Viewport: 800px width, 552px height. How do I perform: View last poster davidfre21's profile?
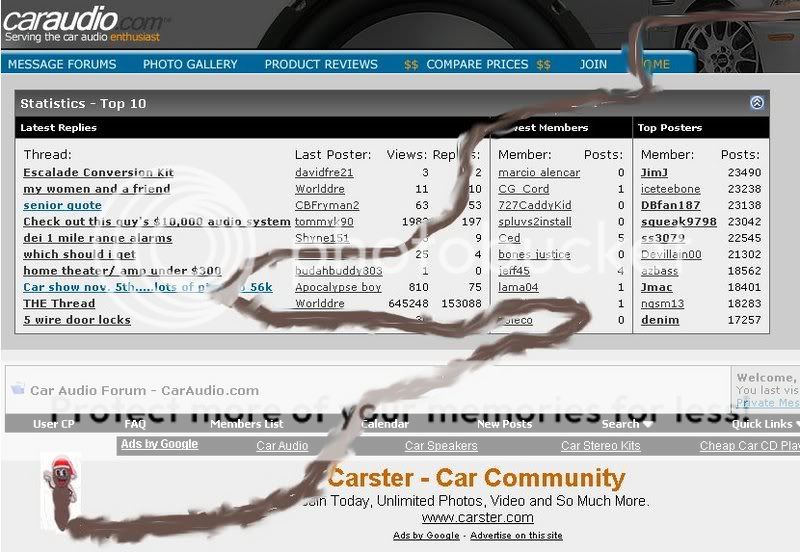coord(324,172)
